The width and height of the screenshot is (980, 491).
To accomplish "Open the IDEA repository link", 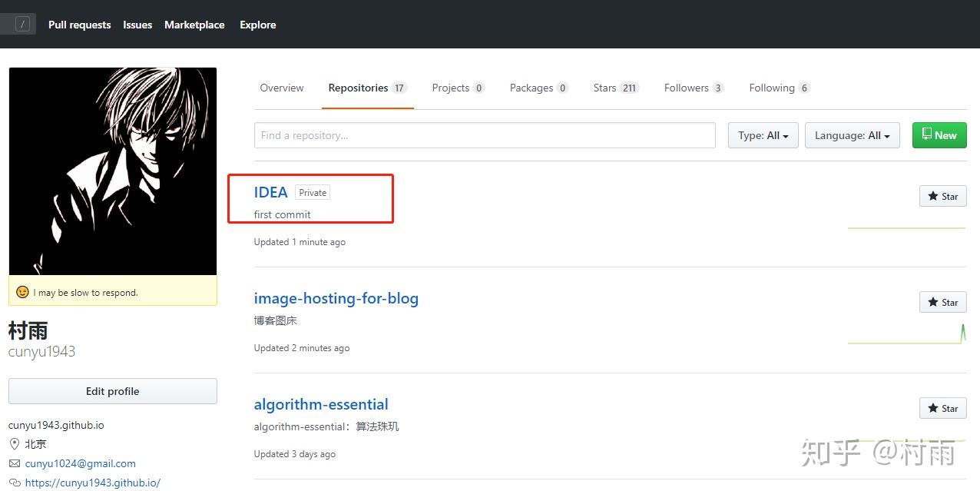I will tap(270, 192).
